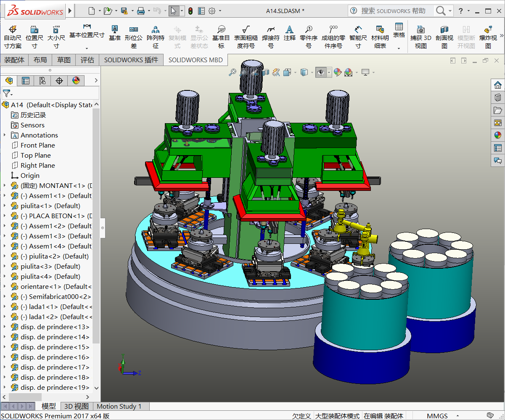Open the Design Library icon in the task pane
The width and height of the screenshot is (505, 420).
coord(498,98)
